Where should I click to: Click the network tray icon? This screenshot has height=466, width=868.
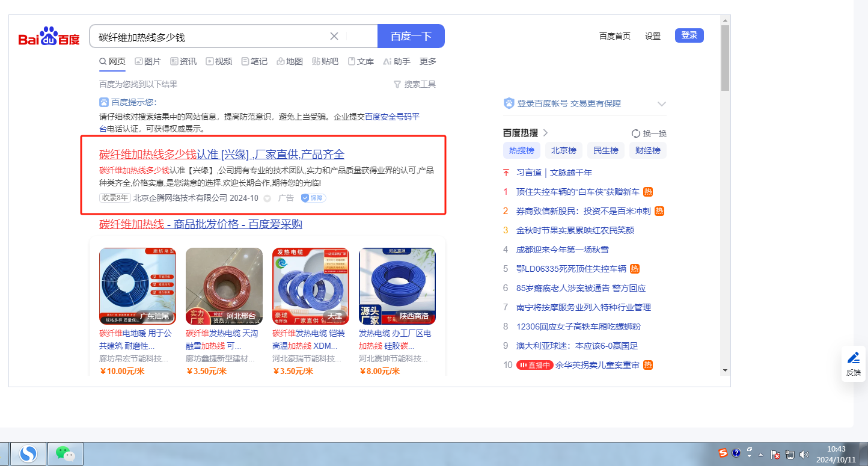[790, 455]
